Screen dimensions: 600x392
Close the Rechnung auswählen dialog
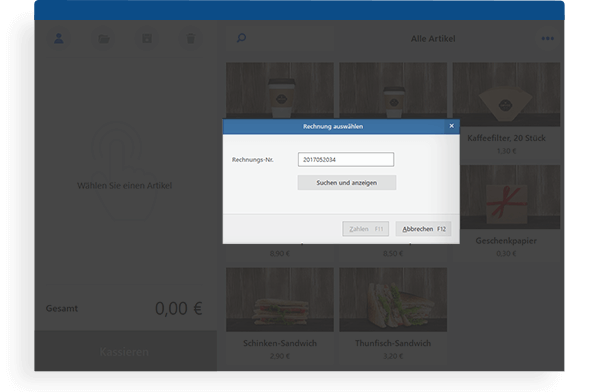click(x=452, y=126)
